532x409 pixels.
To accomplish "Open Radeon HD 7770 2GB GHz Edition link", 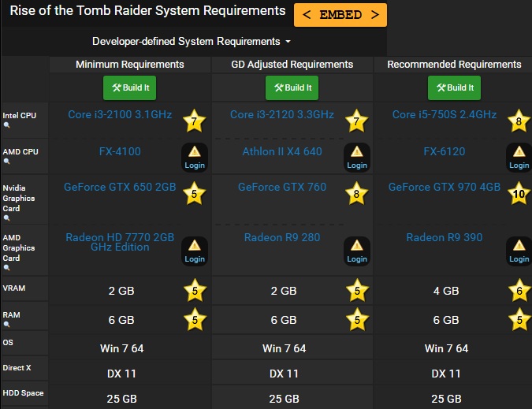I will click(x=120, y=242).
